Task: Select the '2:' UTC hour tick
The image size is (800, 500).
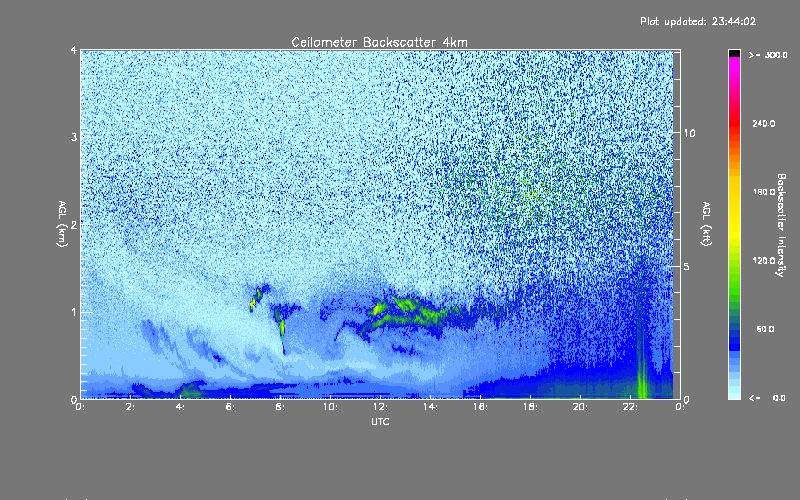Action: [131, 407]
